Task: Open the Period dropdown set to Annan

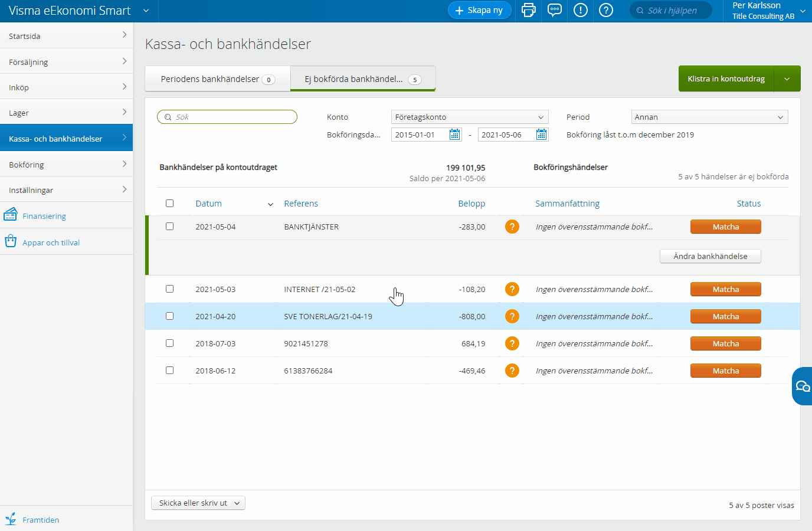Action: pyautogui.click(x=709, y=117)
